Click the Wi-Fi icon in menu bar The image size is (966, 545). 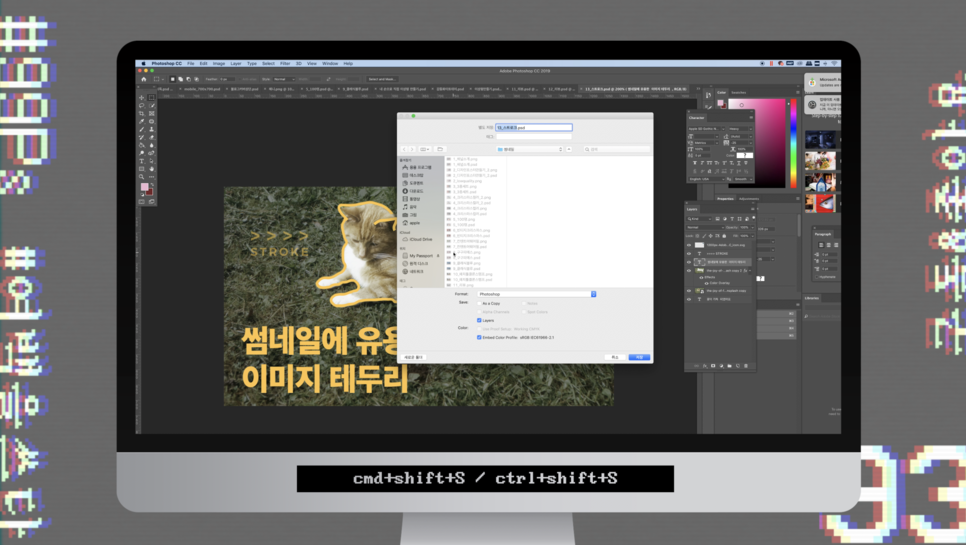(x=835, y=63)
